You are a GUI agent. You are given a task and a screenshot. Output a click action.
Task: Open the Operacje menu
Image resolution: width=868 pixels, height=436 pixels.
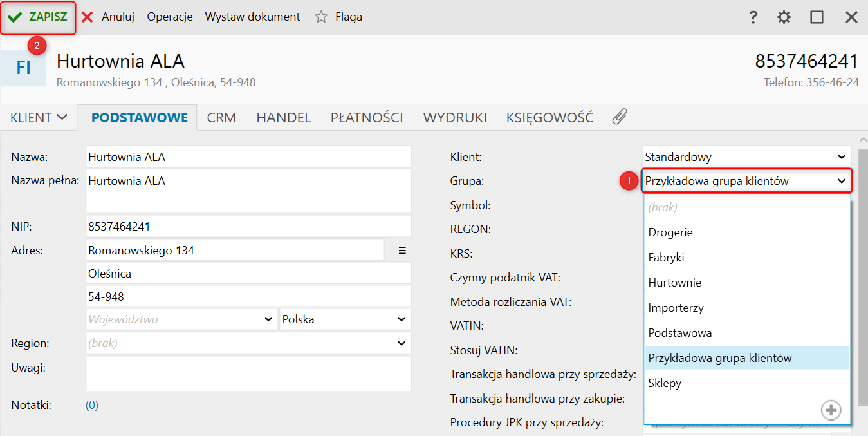(x=170, y=17)
